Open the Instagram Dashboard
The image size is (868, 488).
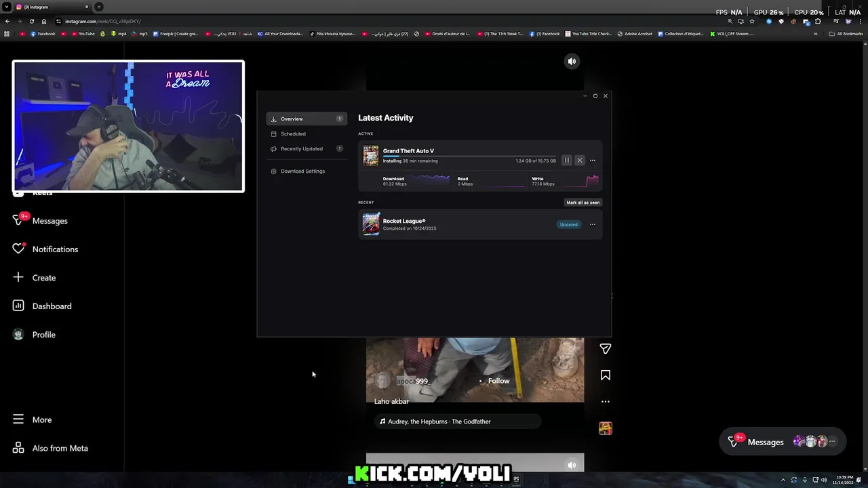(x=52, y=306)
